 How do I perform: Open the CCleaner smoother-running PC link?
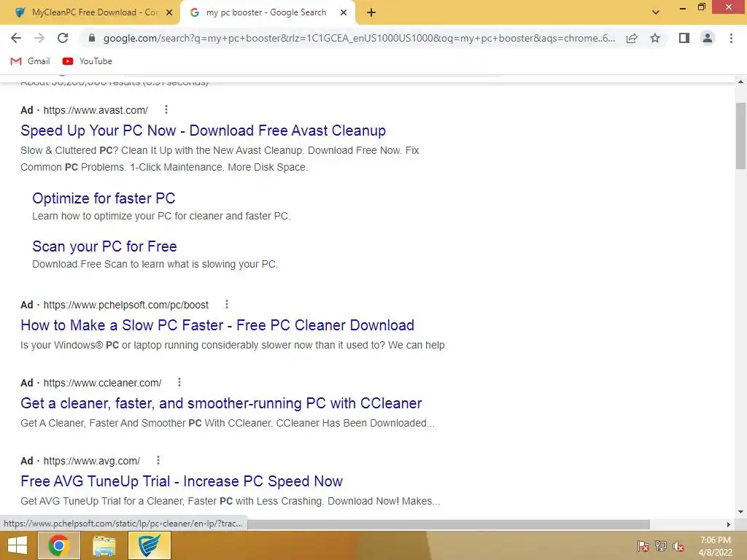tap(221, 403)
